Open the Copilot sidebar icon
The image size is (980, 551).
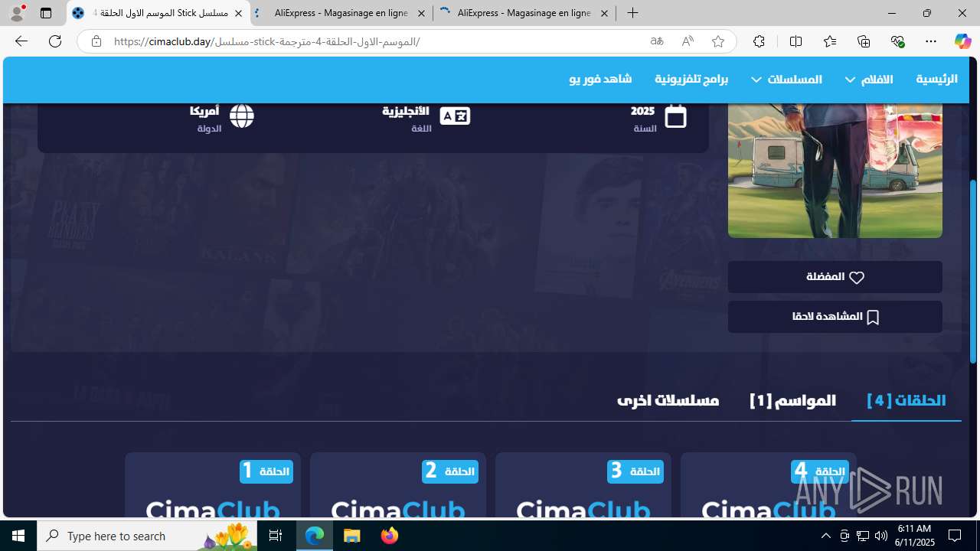pyautogui.click(x=962, y=41)
